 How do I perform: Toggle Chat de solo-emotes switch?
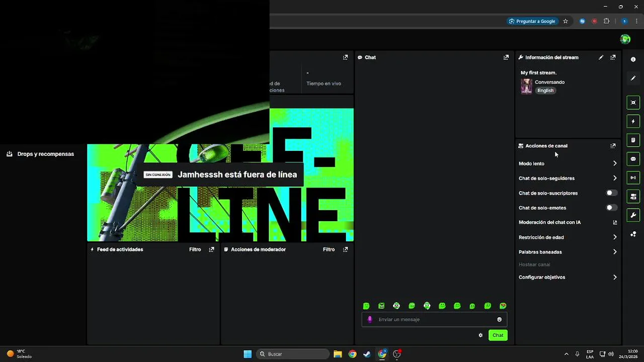tap(611, 208)
